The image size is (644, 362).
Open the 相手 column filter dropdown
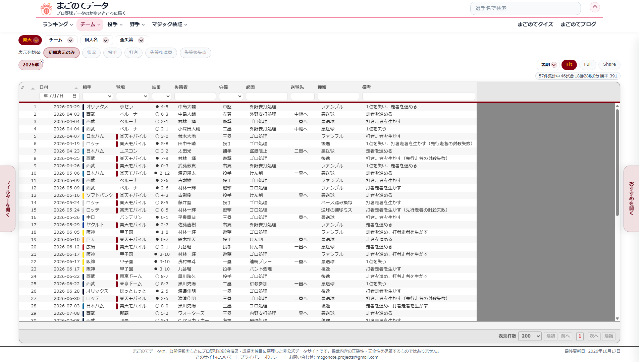pyautogui.click(x=98, y=96)
